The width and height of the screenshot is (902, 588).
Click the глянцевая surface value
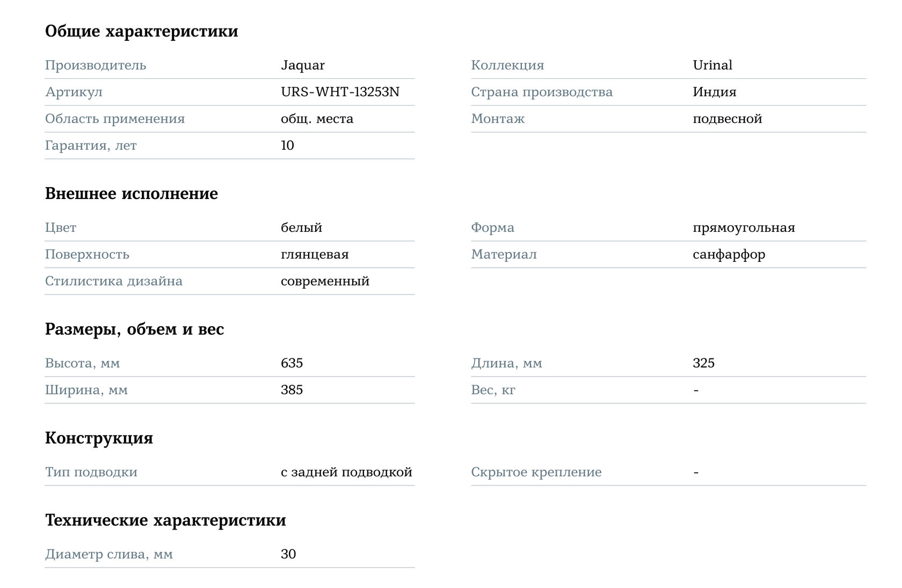point(315,255)
